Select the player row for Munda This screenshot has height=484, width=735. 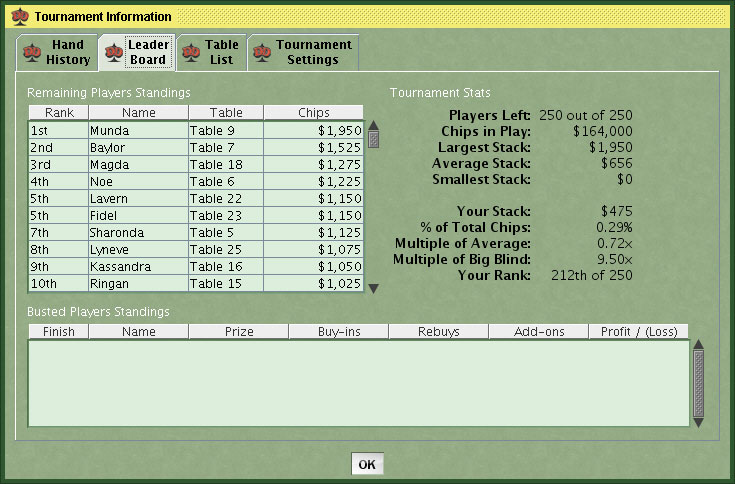coord(138,130)
